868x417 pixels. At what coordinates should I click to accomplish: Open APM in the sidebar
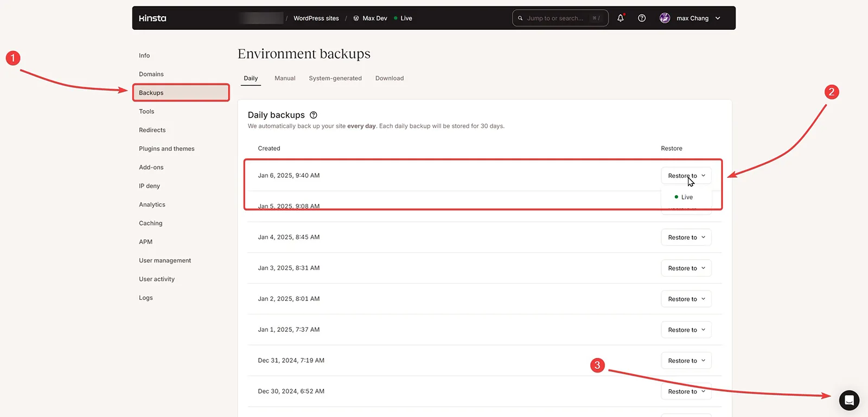[x=145, y=242]
